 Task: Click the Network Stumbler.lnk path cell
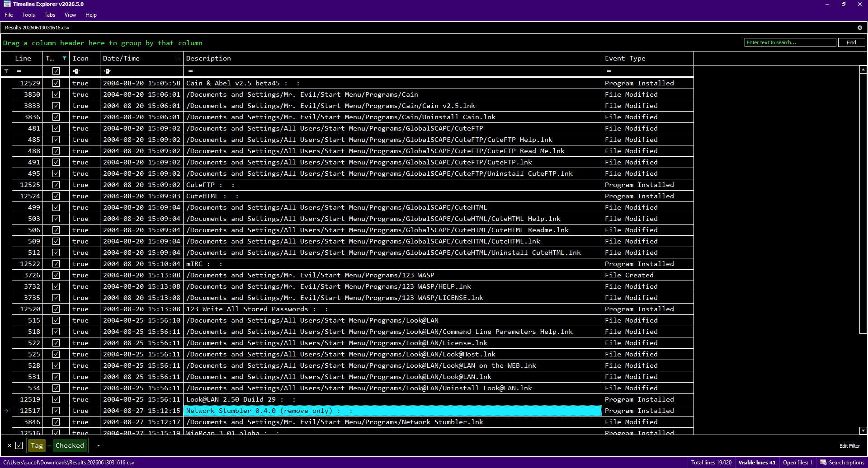click(392, 422)
